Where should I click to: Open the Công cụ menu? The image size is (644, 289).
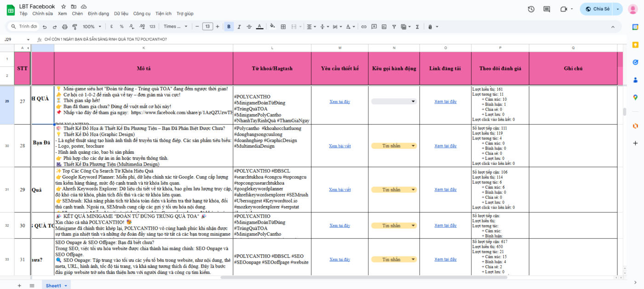142,14
